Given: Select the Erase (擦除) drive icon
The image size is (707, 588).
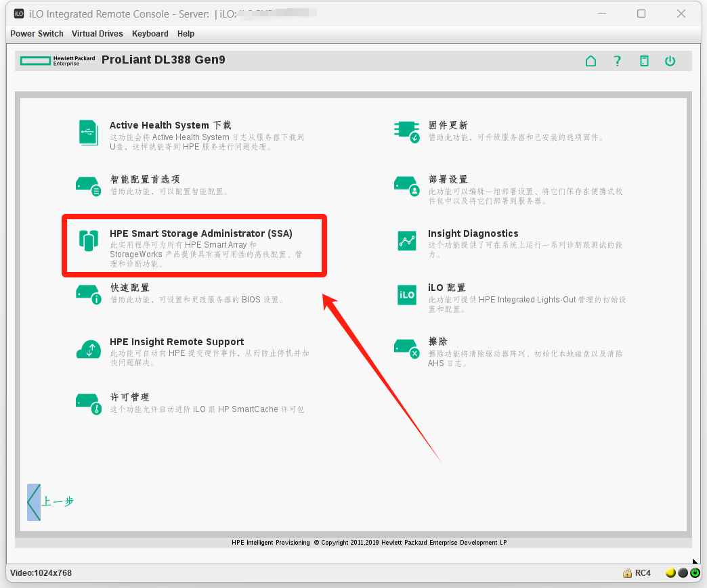Looking at the screenshot, I should click(406, 348).
